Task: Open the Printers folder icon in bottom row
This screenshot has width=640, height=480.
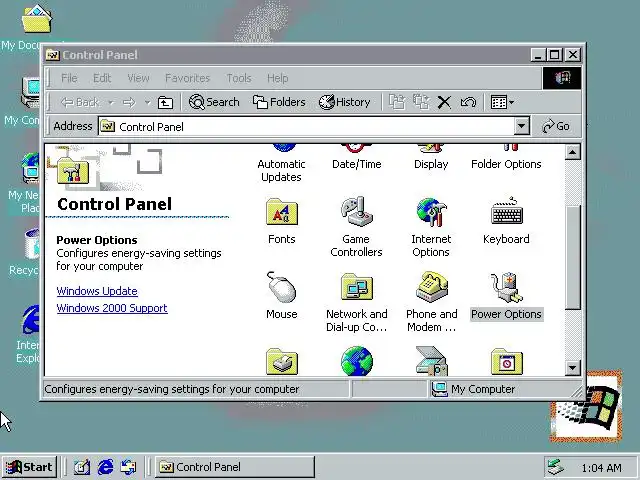Action: click(282, 362)
